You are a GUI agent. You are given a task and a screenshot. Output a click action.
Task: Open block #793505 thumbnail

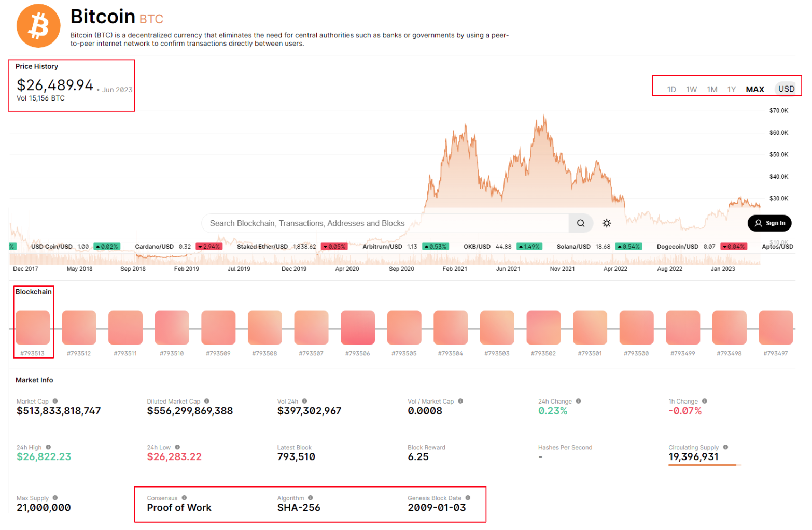404,327
